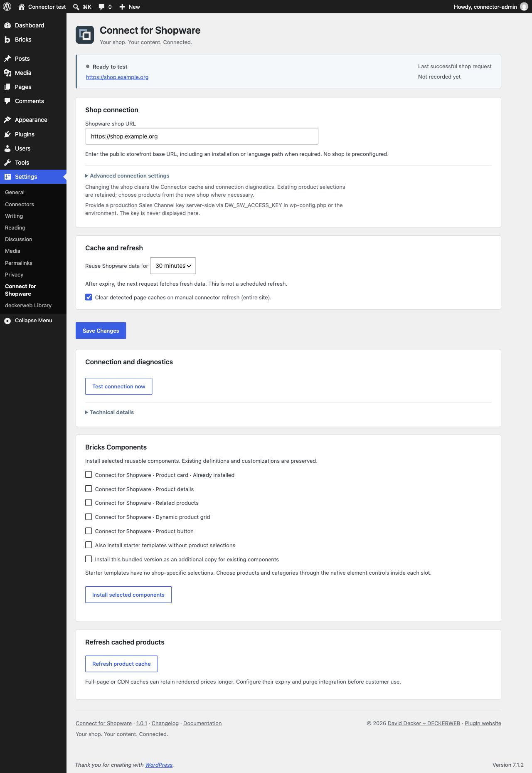Image resolution: width=532 pixels, height=773 pixels.
Task: Click the Save Changes button
Action: point(101,331)
